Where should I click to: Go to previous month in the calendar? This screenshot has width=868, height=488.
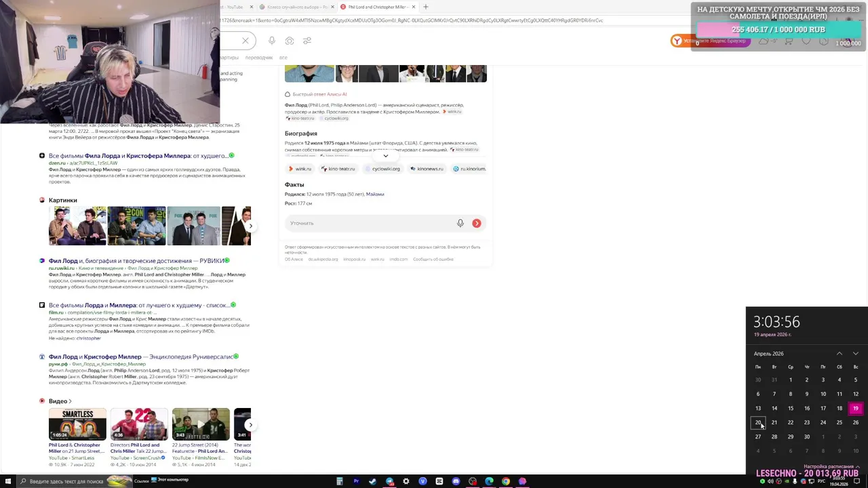[x=840, y=354]
